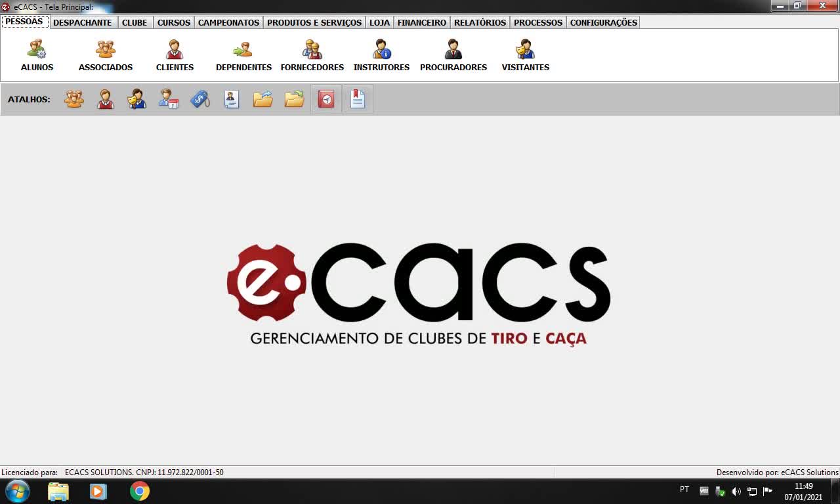Click the PT language indicator
The width and height of the screenshot is (840, 504).
[x=684, y=490]
